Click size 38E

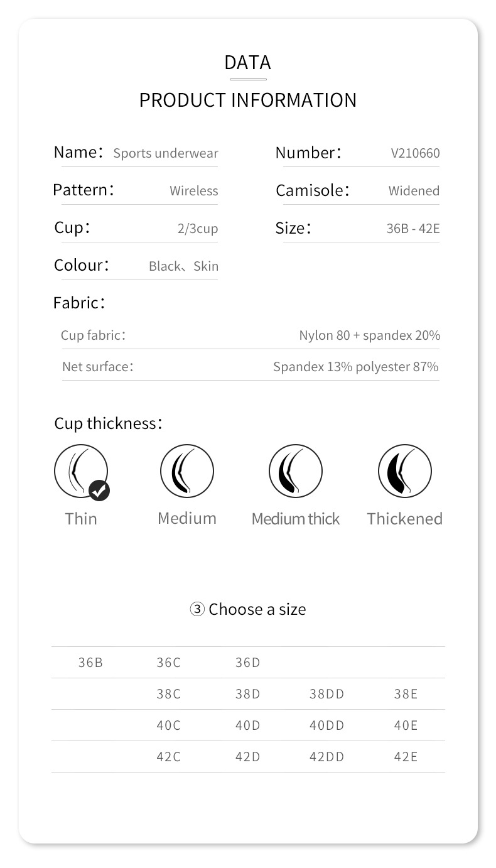[406, 694]
